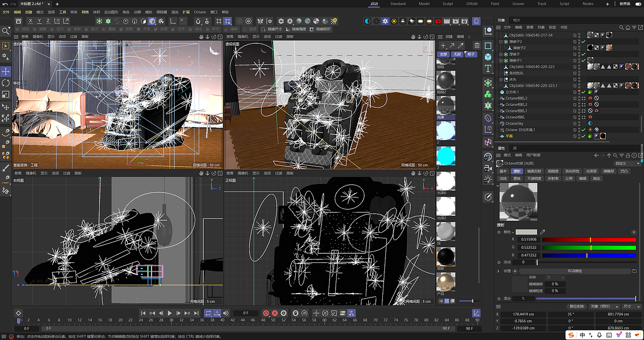This screenshot has height=340, width=644.
Task: Open the 自定义 dropdown in attributes
Action: 627,163
